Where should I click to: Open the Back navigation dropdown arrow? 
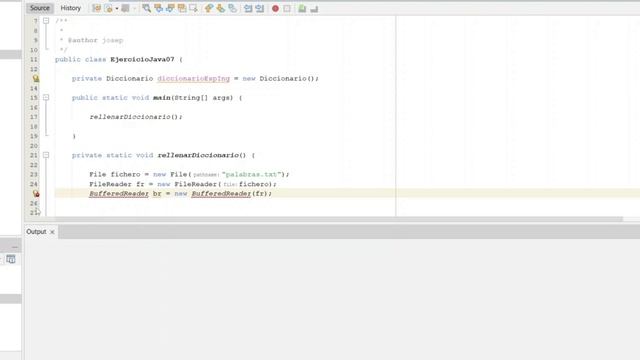coord(116,8)
